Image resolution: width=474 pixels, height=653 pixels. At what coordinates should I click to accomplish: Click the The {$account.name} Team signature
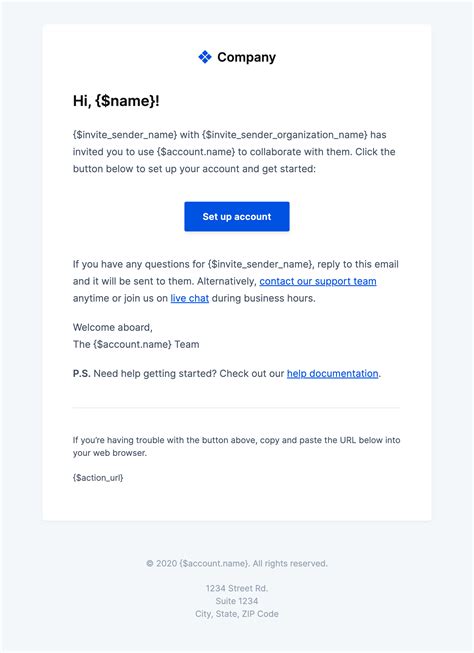pos(136,344)
